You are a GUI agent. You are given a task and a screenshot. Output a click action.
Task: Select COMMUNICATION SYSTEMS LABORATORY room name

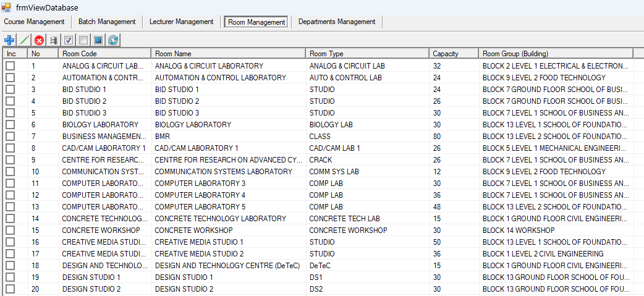pos(224,172)
